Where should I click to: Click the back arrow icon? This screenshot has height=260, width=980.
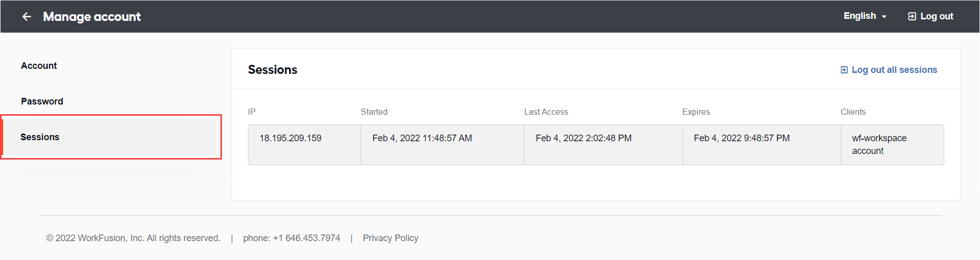[x=27, y=17]
